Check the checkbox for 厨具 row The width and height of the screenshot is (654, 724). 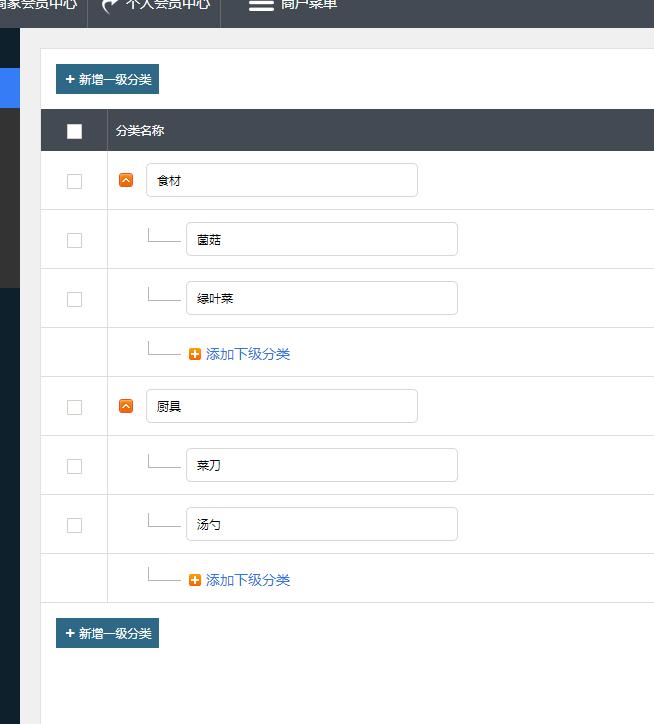point(74,407)
